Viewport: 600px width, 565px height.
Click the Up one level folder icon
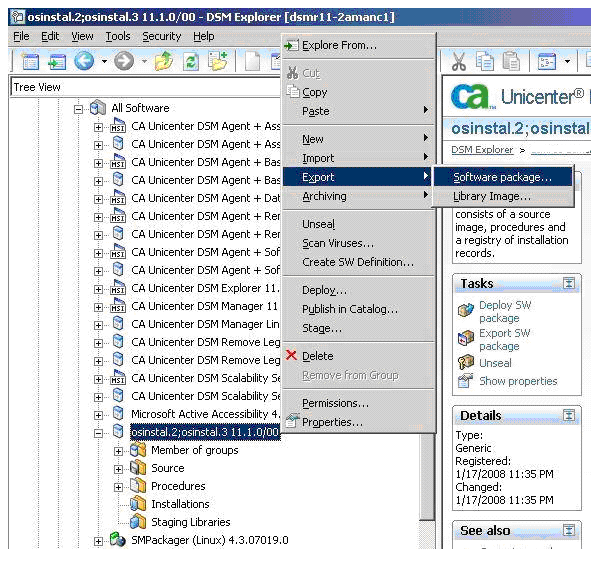pyautogui.click(x=164, y=62)
